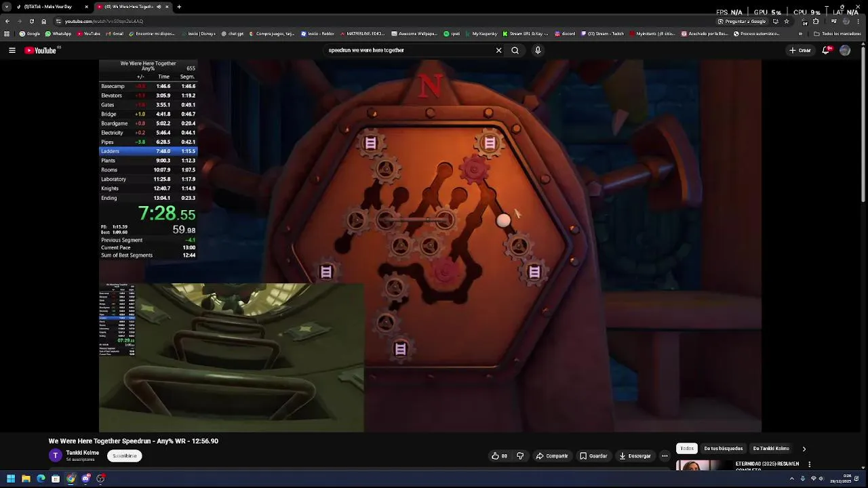Viewport: 868px width, 488px height.
Task: Bookmark this page with the star
Action: [787, 21]
